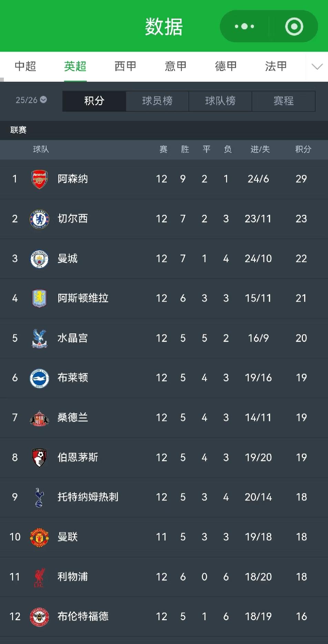
Task: Switch to the 德甲 league tab
Action: pos(226,66)
